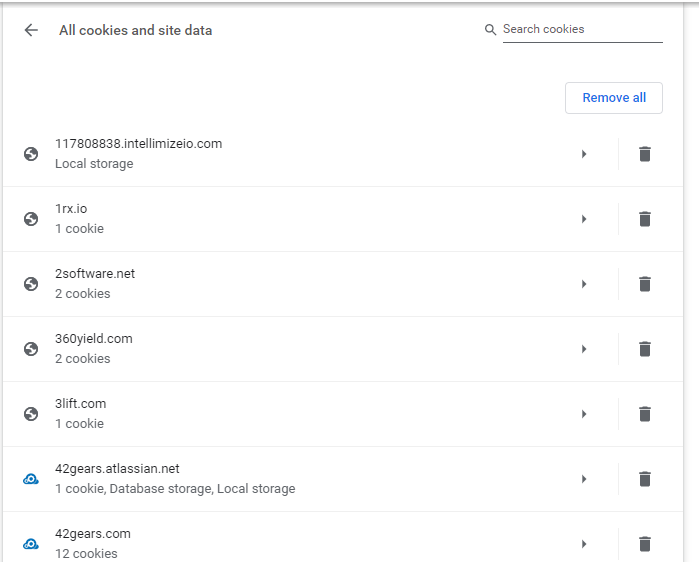This screenshot has width=699, height=562.
Task: Delete the 1rx.io cookie with trash icon
Action: coord(645,219)
